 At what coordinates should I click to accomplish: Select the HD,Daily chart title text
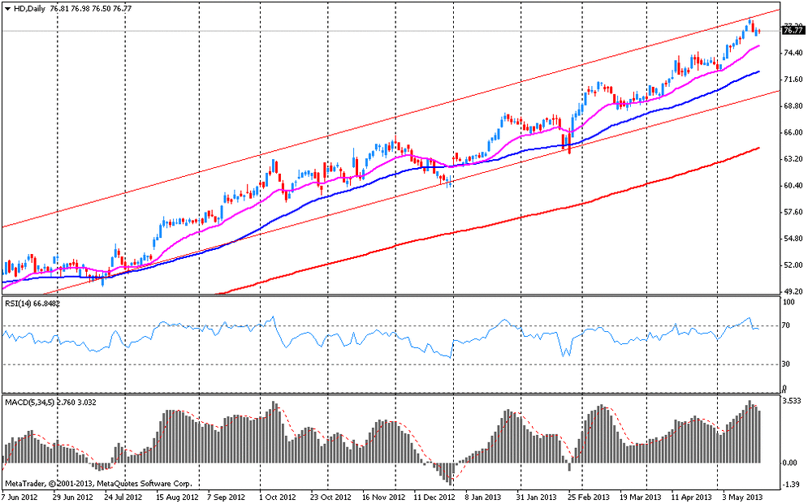[x=29, y=9]
